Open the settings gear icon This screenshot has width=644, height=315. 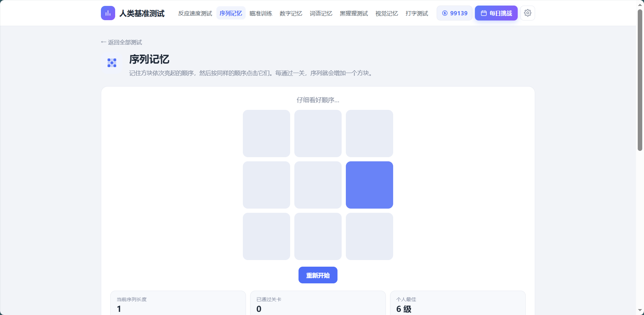click(527, 13)
